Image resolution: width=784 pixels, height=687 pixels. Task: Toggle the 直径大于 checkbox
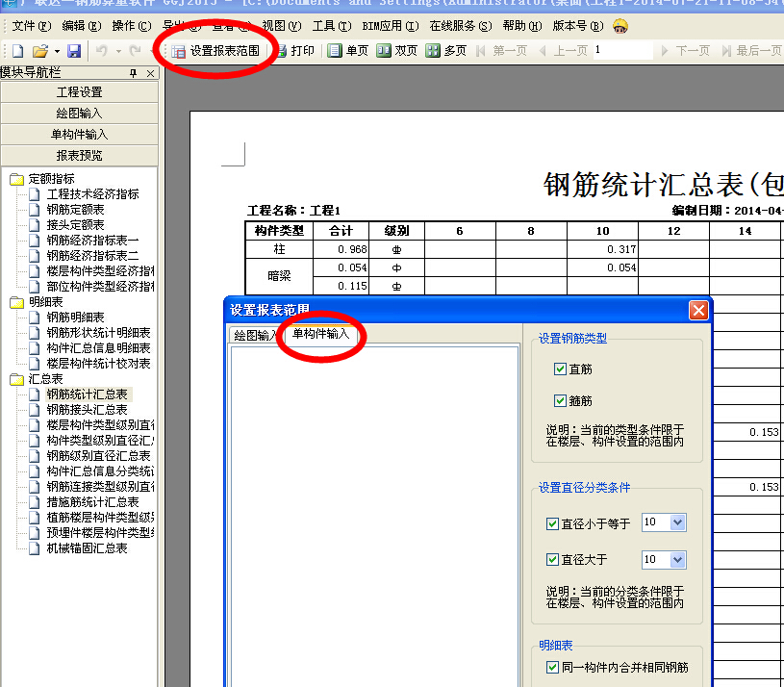pyautogui.click(x=552, y=559)
